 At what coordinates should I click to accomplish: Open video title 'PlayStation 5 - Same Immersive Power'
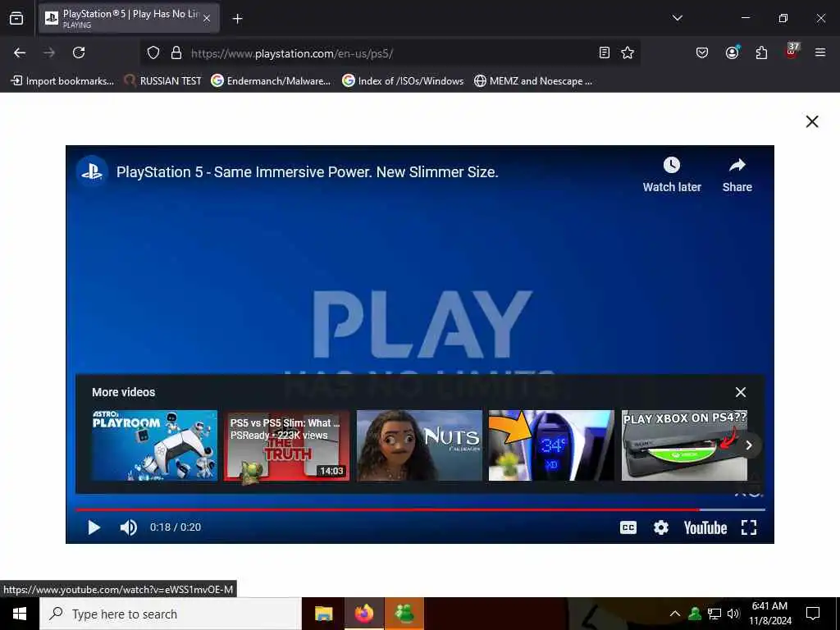pos(308,172)
